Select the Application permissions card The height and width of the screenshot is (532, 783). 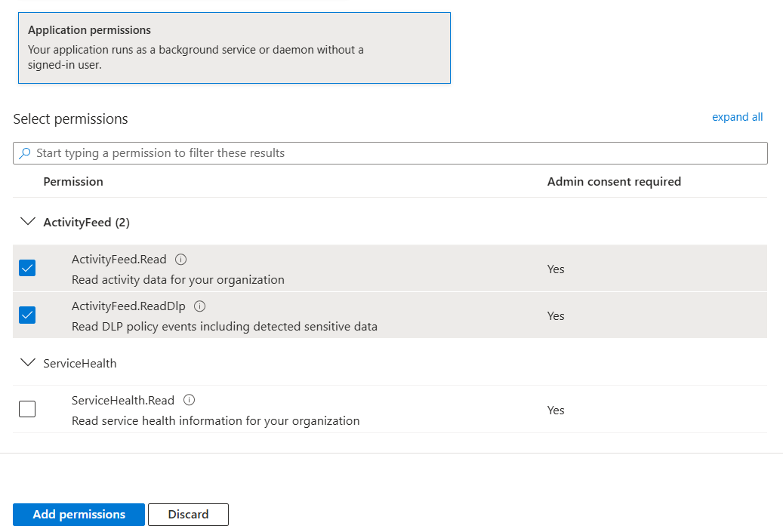click(234, 48)
